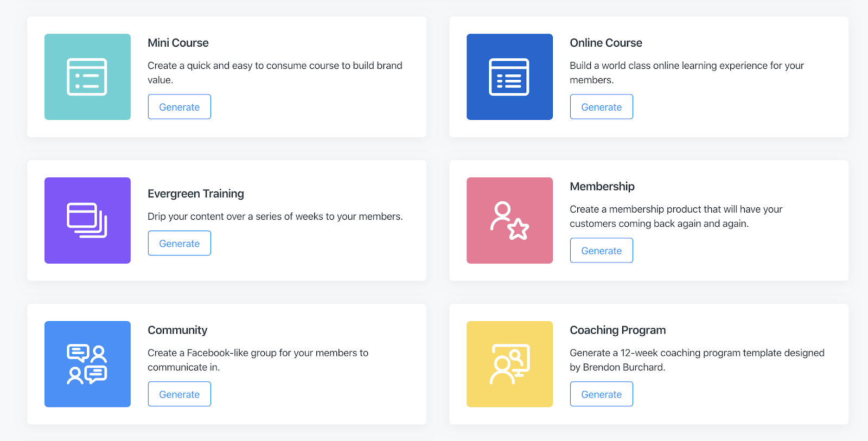Select the blue Online Course list icon
This screenshot has width=868, height=441.
pos(509,77)
